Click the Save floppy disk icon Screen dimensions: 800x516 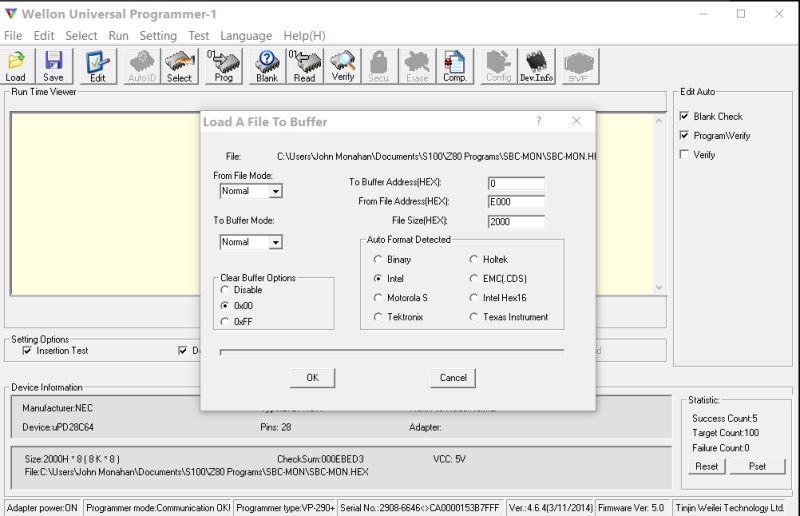(54, 66)
